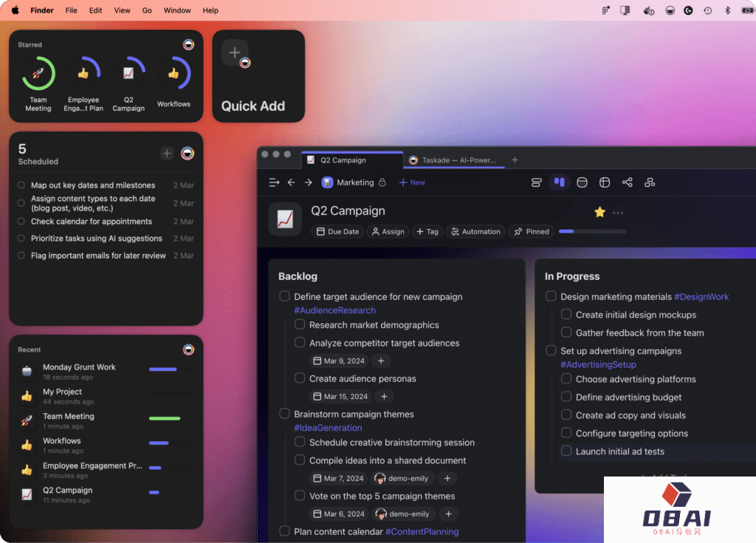
Task: Unstar the Q2 Campaign project
Action: coord(599,212)
